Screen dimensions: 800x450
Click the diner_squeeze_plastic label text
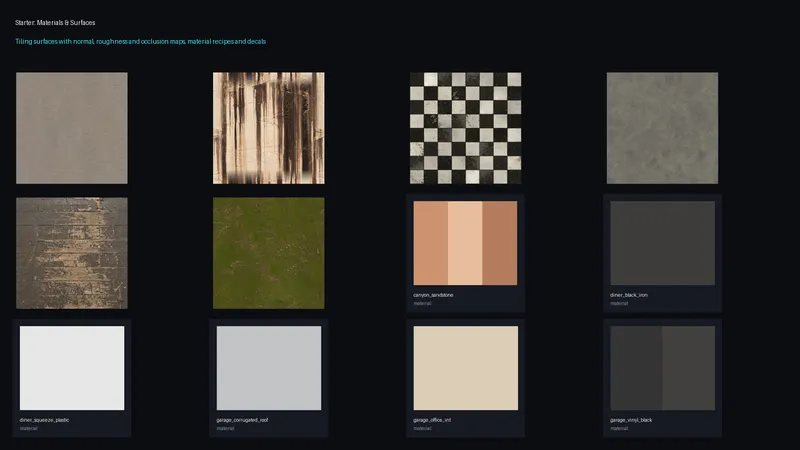(x=44, y=420)
